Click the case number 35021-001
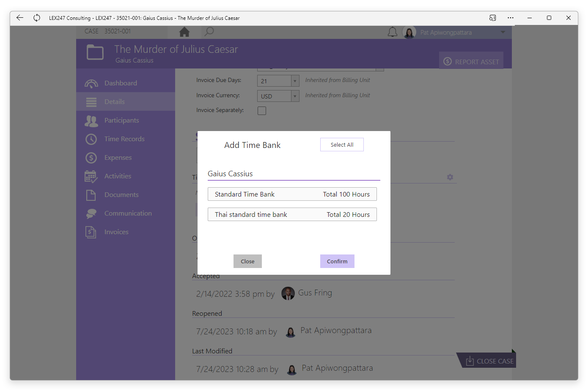Viewport: 588px width, 391px height. (118, 31)
